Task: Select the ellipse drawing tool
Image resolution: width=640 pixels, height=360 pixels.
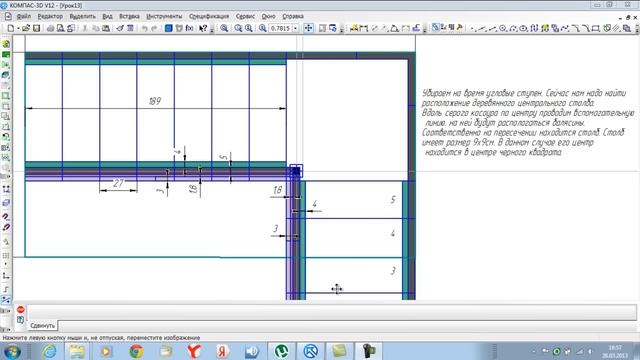Action: point(523,28)
